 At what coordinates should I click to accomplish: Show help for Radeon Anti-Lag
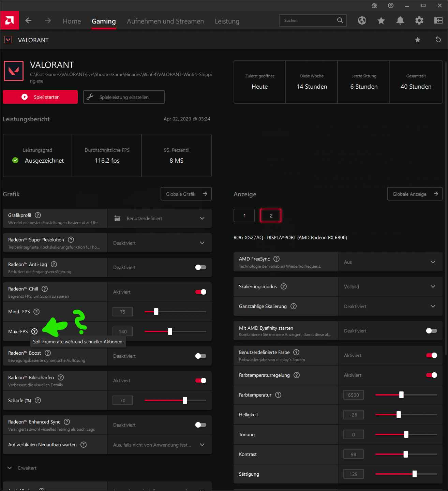[54, 264]
